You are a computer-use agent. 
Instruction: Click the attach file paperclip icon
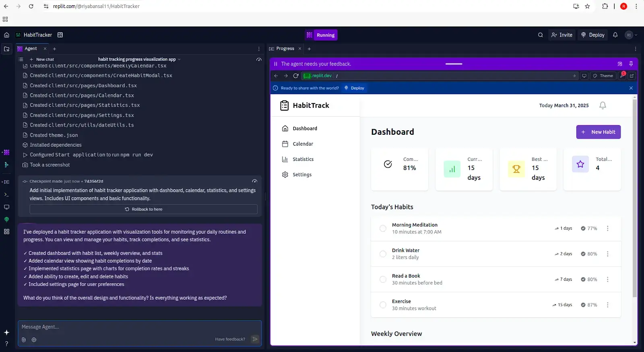(24, 340)
